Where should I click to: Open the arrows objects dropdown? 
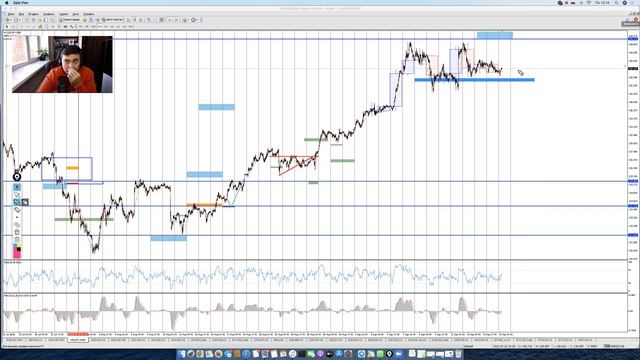73,27
